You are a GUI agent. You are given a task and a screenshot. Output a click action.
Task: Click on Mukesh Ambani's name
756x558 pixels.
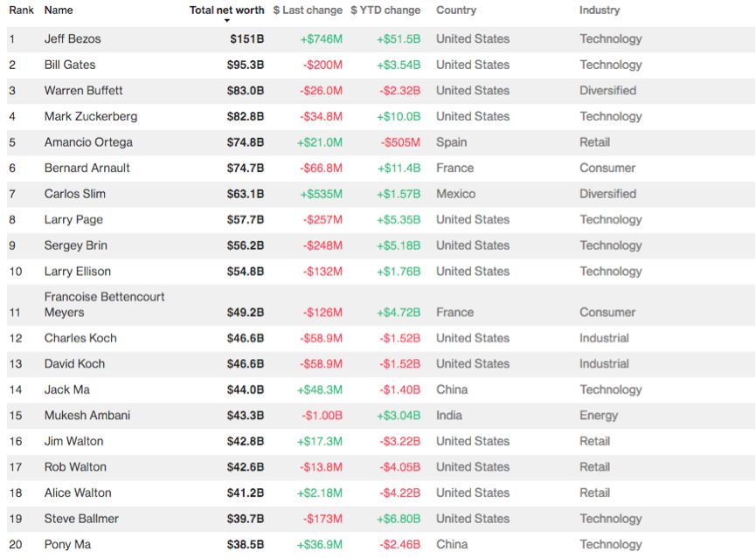tap(87, 416)
